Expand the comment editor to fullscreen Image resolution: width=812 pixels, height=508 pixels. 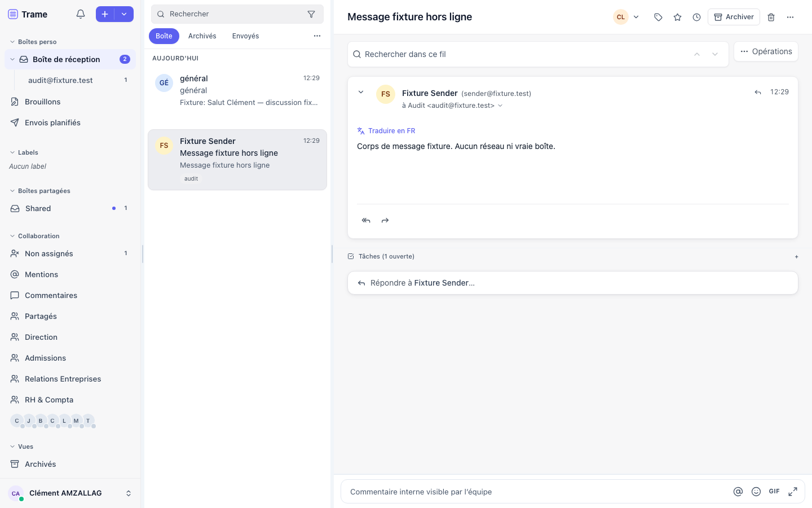pyautogui.click(x=793, y=492)
